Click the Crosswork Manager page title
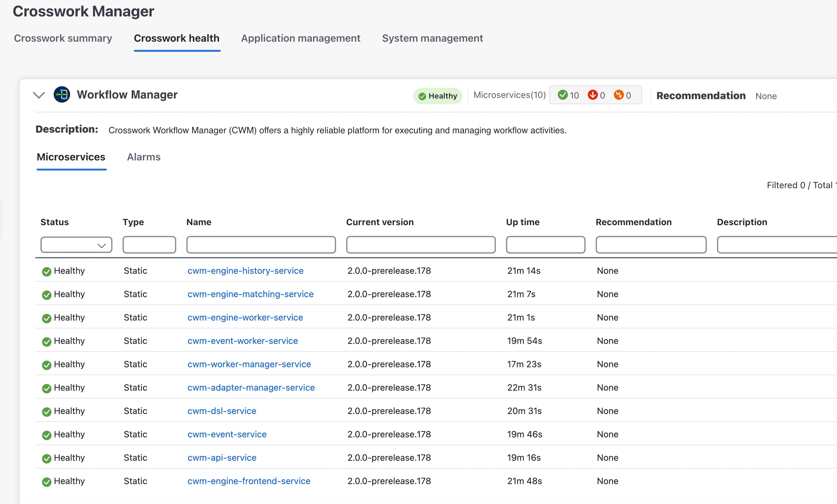The image size is (837, 504). (83, 11)
